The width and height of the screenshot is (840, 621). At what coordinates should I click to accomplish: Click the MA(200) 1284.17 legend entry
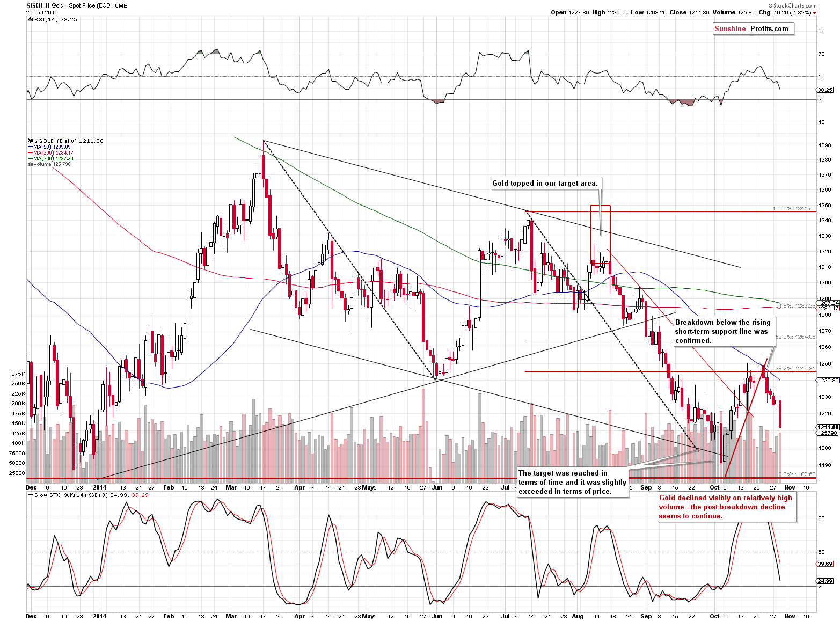(x=50, y=153)
